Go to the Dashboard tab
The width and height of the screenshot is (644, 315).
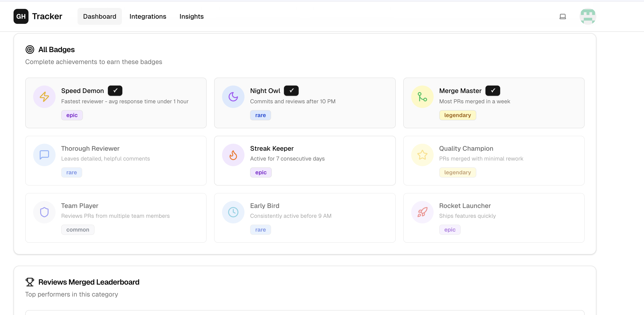pos(99,17)
